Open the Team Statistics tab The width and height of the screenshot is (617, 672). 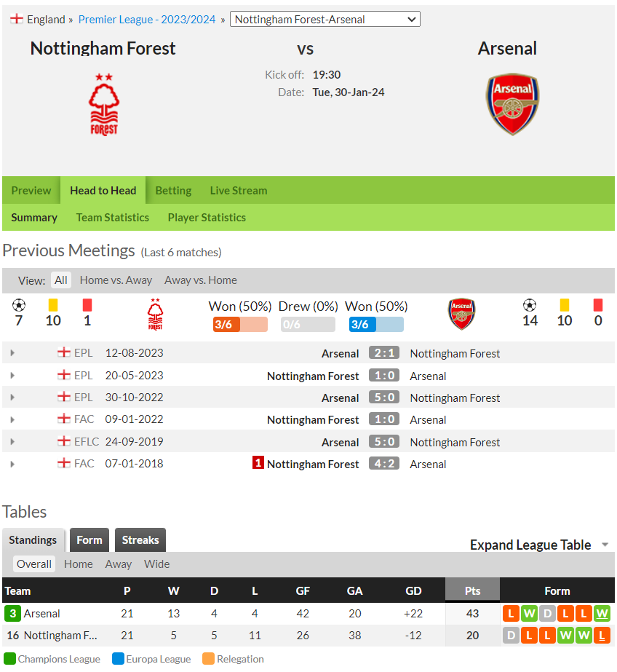click(113, 218)
